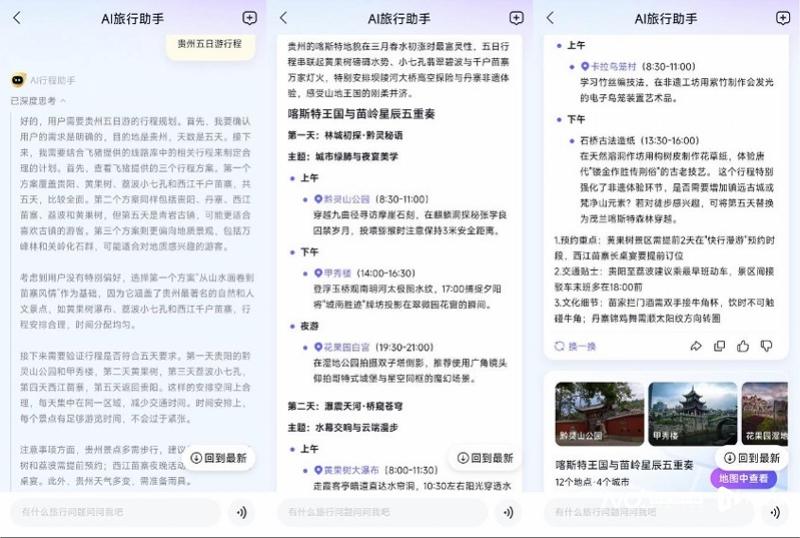Focus the input field below the trip card
The image size is (800, 538).
[649, 512]
